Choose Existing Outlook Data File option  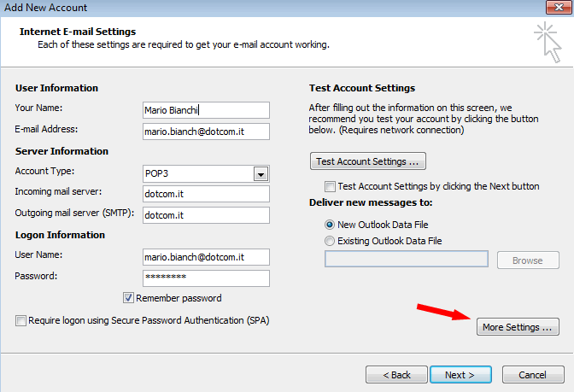click(330, 241)
